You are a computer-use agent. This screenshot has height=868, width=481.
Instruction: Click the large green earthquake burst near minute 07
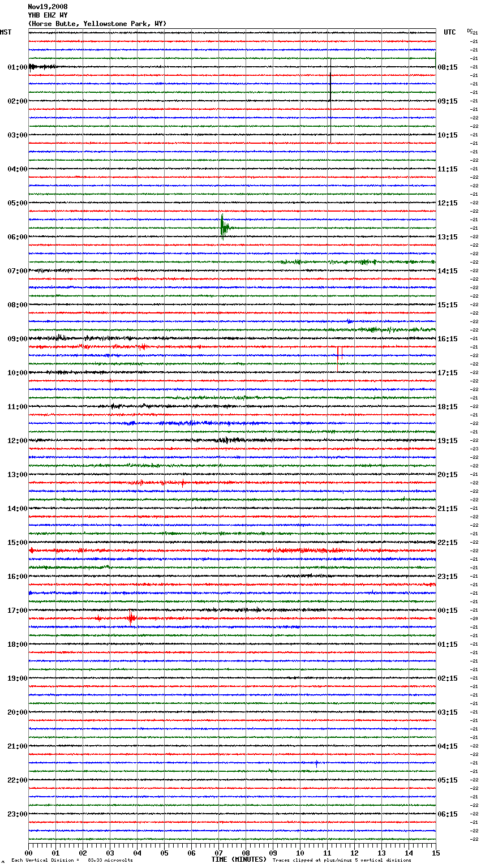[224, 227]
